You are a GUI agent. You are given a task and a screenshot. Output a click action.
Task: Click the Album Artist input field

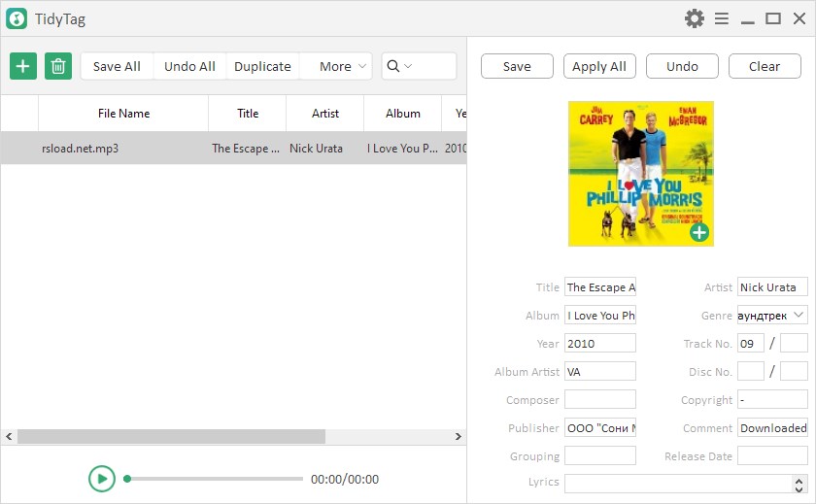point(599,371)
